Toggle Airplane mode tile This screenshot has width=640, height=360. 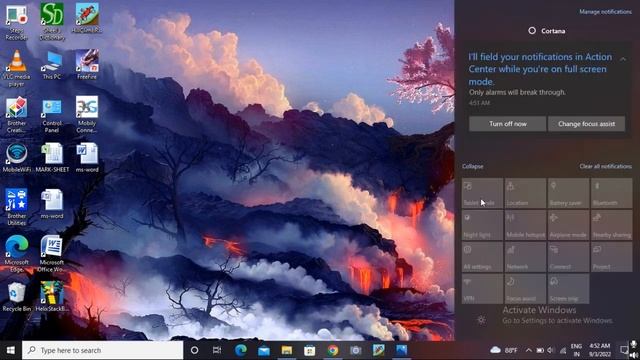[x=568, y=225]
